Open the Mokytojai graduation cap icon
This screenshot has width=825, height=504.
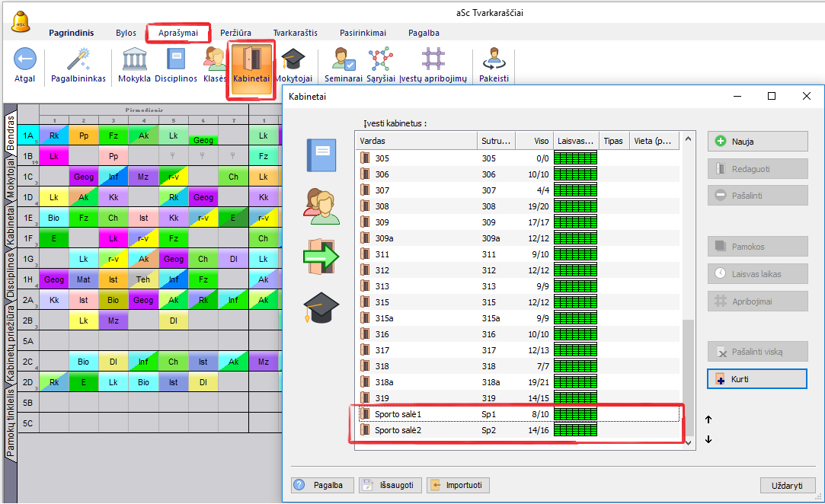point(293,59)
